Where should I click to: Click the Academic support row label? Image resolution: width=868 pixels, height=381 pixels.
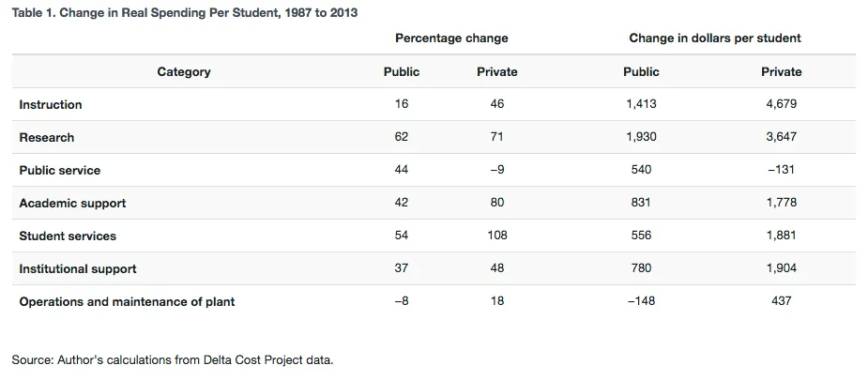click(72, 203)
